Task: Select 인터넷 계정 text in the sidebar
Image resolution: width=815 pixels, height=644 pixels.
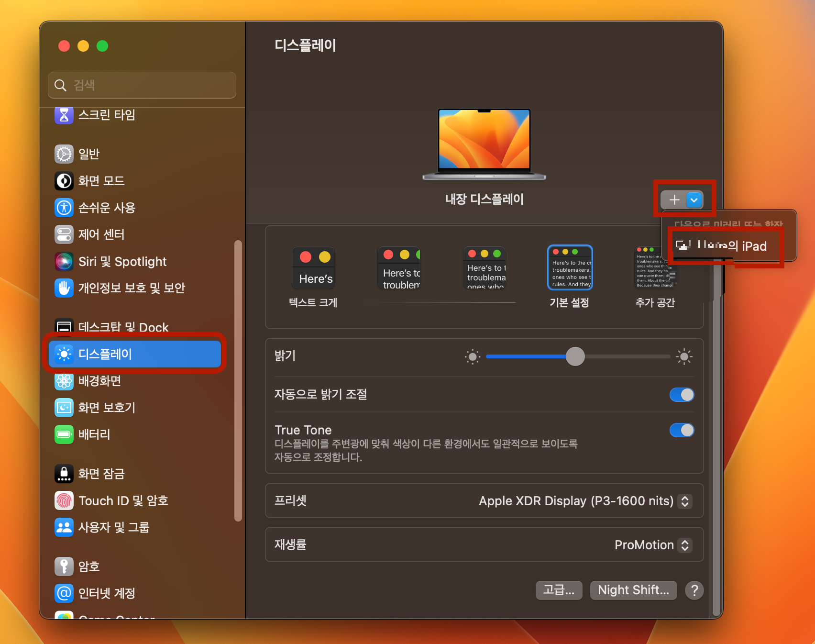Action: [107, 593]
